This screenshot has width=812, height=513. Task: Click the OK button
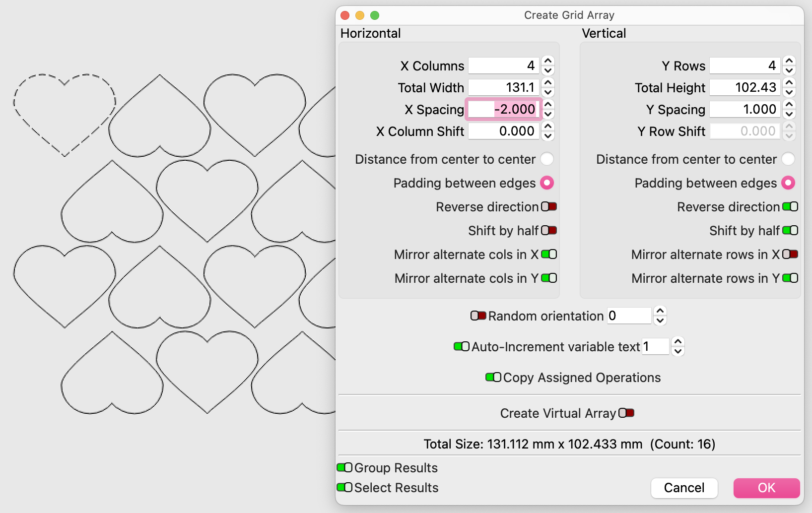pos(766,488)
